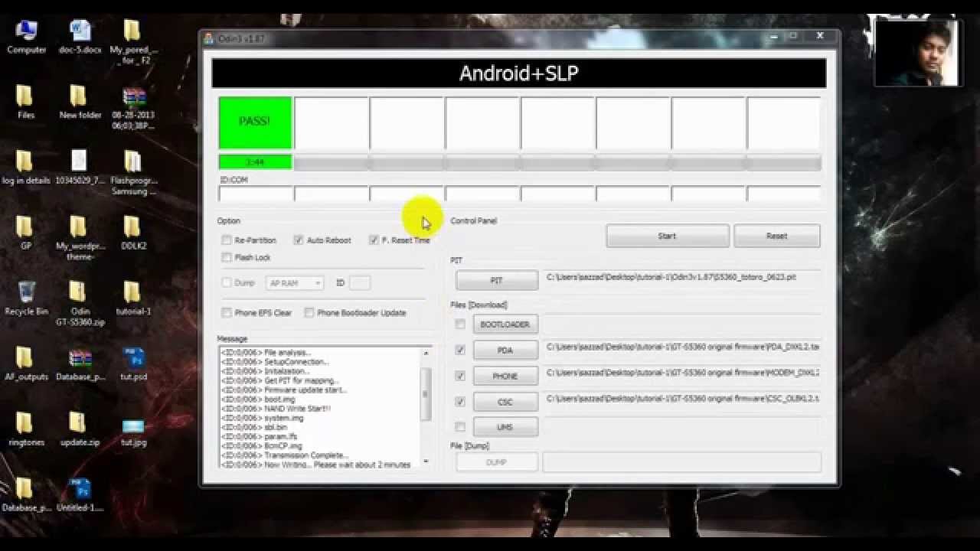
Task: Uncheck the checkbox beside CSC button
Action: tap(460, 402)
